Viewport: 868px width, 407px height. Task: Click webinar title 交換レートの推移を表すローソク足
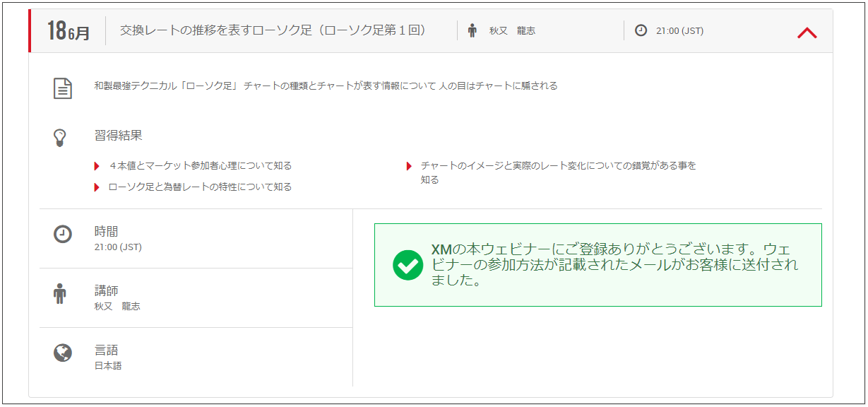coord(273,30)
